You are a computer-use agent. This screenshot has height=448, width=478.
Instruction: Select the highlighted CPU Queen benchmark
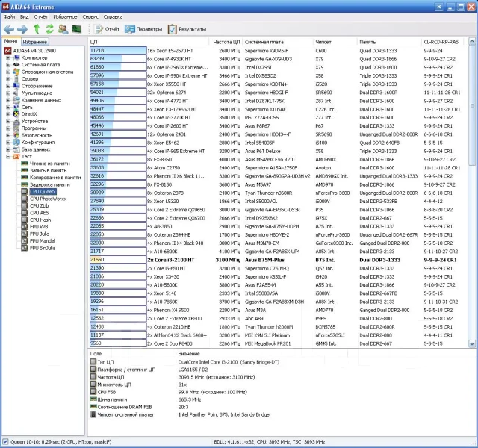click(43, 191)
